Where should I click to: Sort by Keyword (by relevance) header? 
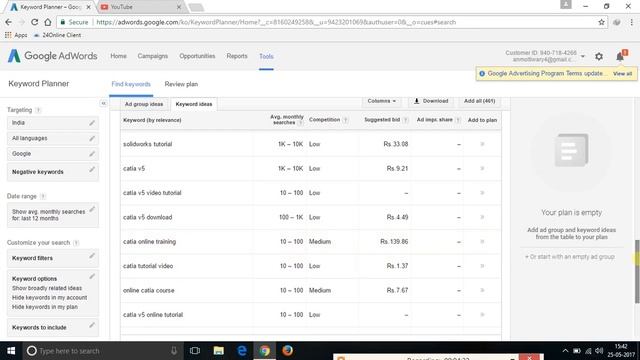(x=152, y=120)
